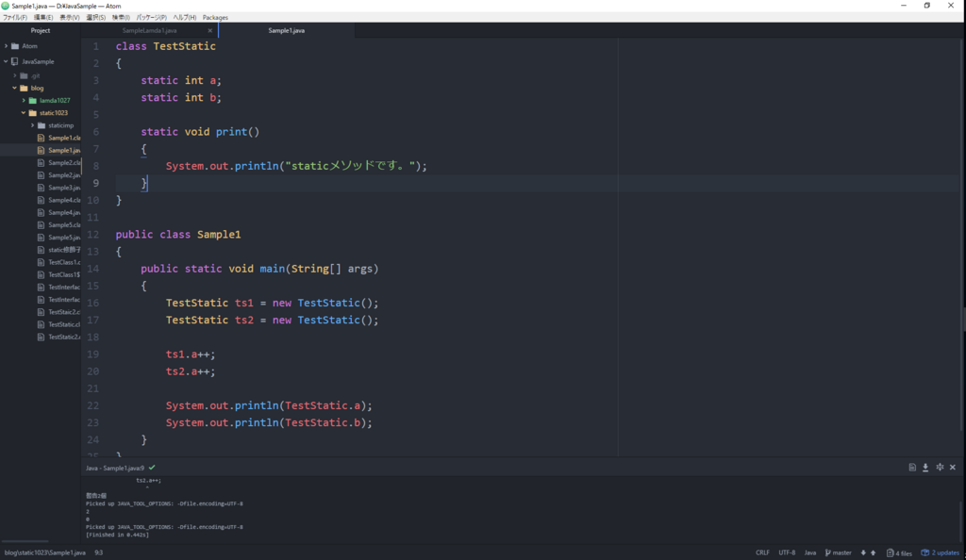Click green checkmark beside Java - Sample1.java:9
Screen dimensions: 966x560
click(x=152, y=468)
